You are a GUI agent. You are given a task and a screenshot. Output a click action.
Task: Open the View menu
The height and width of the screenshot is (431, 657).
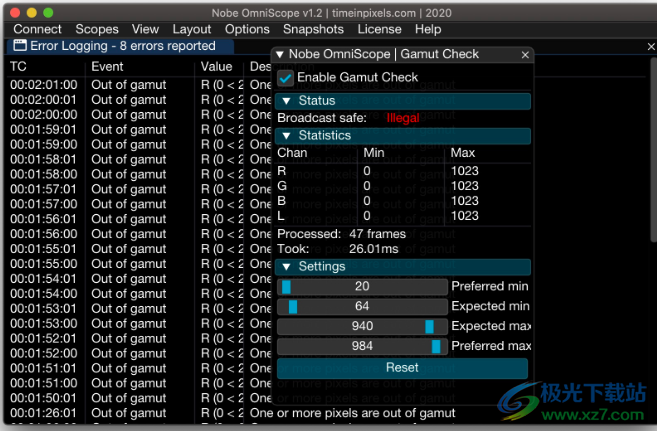tap(145, 29)
